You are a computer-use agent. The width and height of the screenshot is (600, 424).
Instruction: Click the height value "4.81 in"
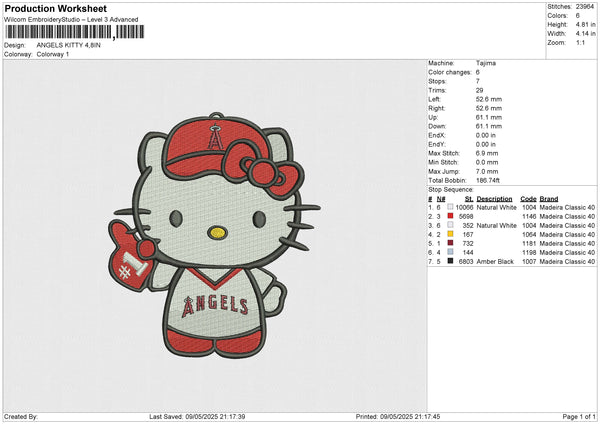pyautogui.click(x=585, y=24)
